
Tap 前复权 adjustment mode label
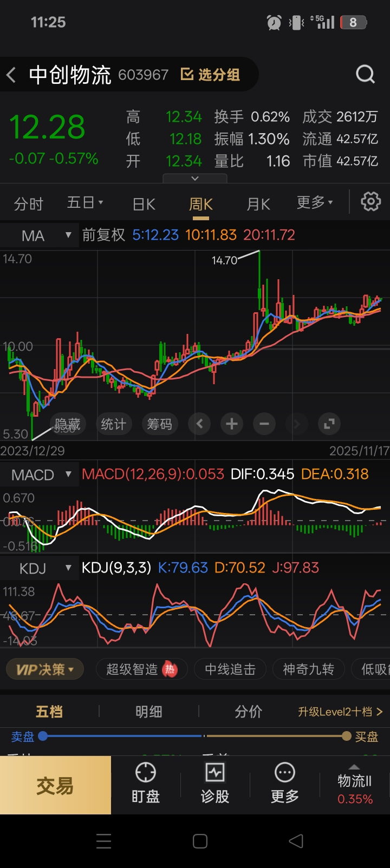[103, 235]
